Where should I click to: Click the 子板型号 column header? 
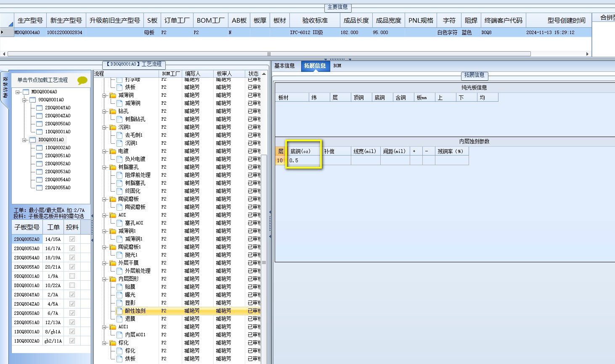[27, 227]
